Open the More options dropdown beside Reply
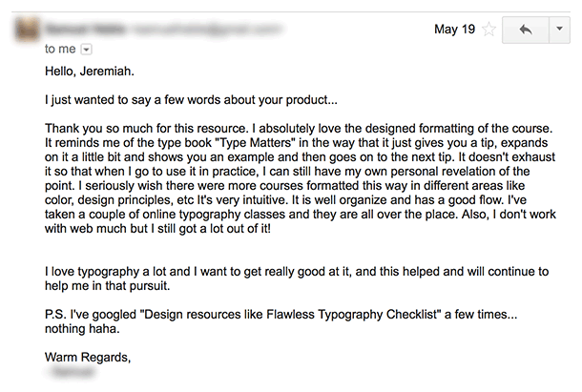 pos(558,30)
